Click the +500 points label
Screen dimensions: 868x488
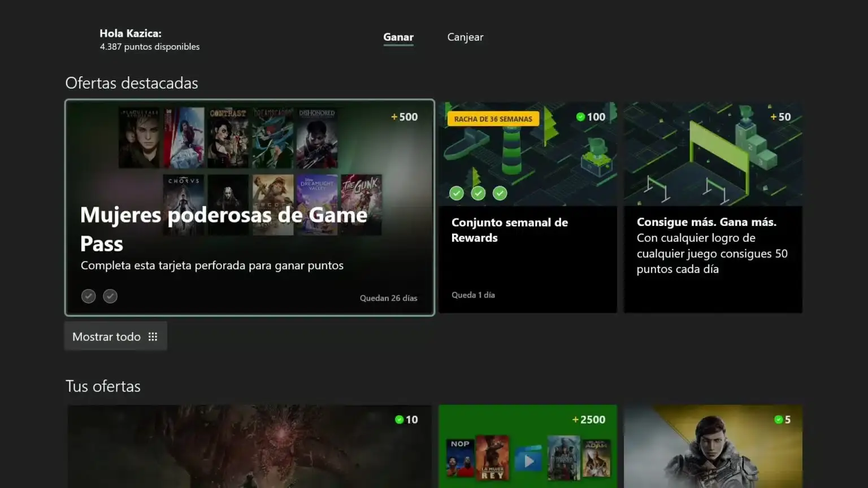click(x=405, y=117)
